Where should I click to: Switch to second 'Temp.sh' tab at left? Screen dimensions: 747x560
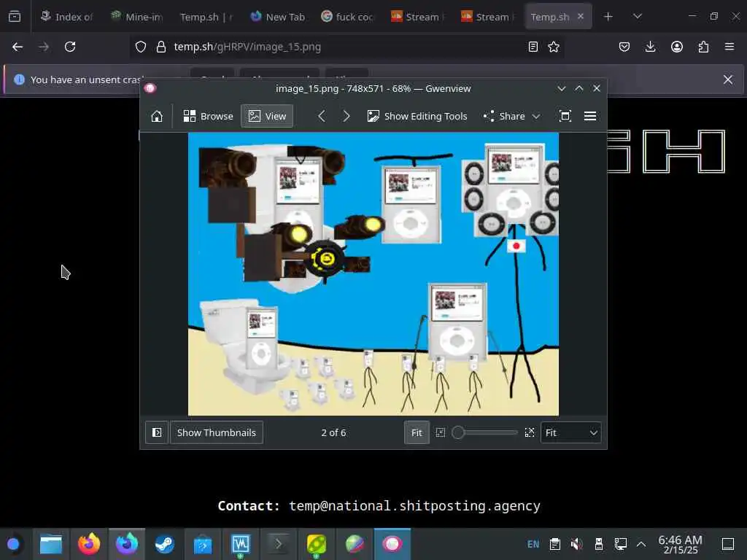(x=206, y=17)
